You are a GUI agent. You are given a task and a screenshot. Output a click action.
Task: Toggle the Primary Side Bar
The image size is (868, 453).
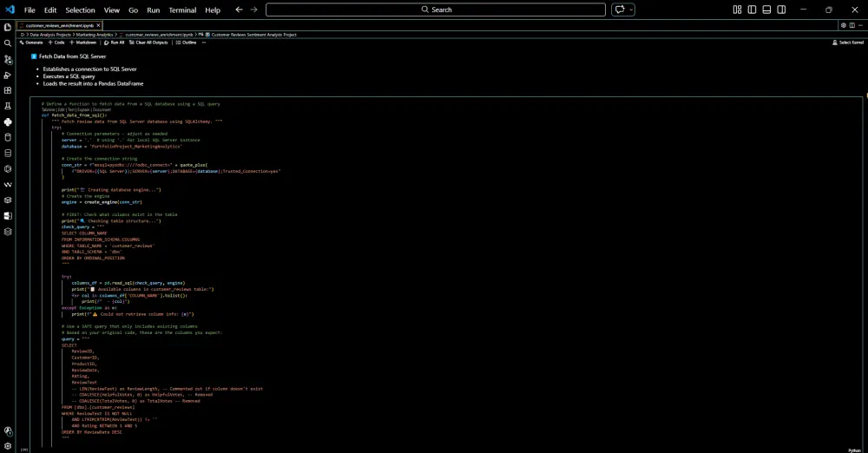752,10
